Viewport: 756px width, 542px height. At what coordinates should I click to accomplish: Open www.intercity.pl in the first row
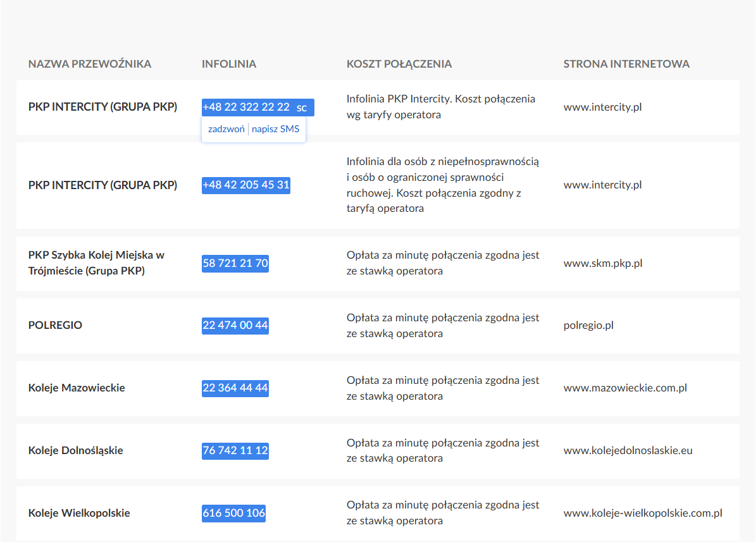pyautogui.click(x=602, y=107)
